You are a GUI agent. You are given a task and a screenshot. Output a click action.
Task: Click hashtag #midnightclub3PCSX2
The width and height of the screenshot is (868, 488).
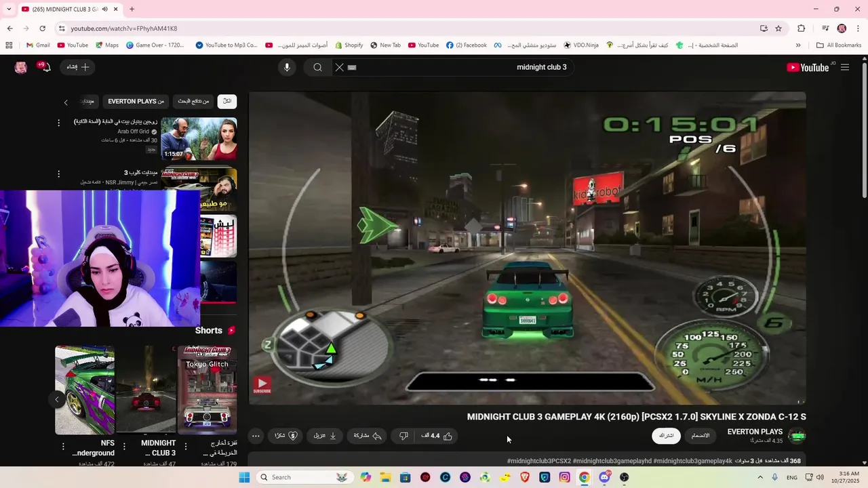coord(539,461)
